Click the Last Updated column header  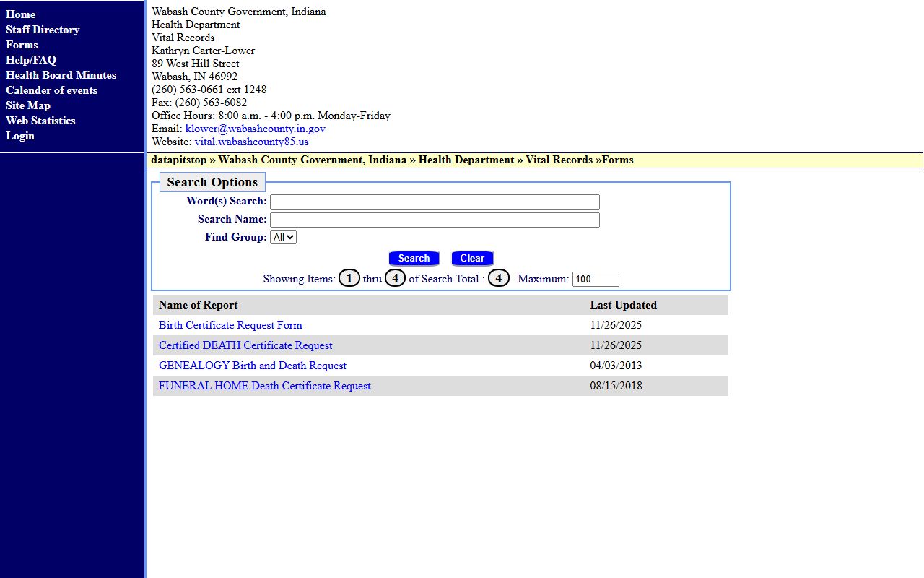coord(623,305)
